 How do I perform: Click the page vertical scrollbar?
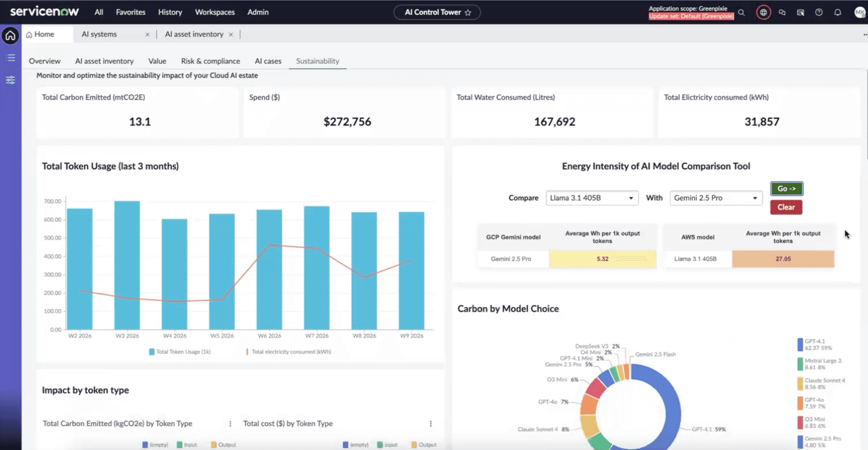(x=866, y=115)
